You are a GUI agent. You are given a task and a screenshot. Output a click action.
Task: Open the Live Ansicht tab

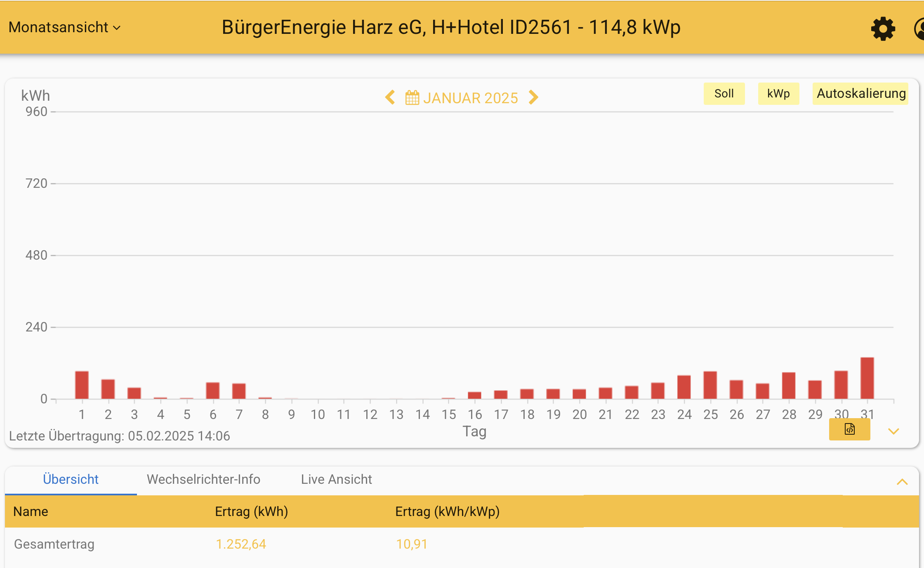(337, 479)
